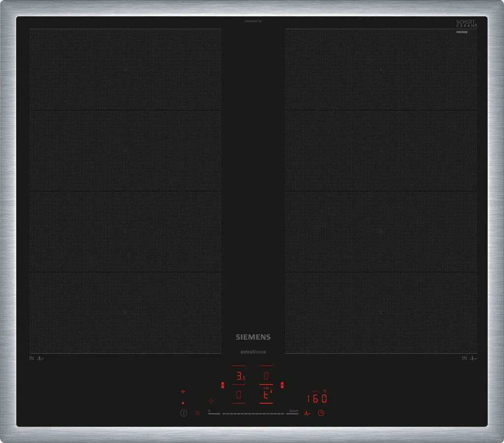The image size is (504, 443).
Task: Tap the red pause bars icon
Action: (197, 413)
